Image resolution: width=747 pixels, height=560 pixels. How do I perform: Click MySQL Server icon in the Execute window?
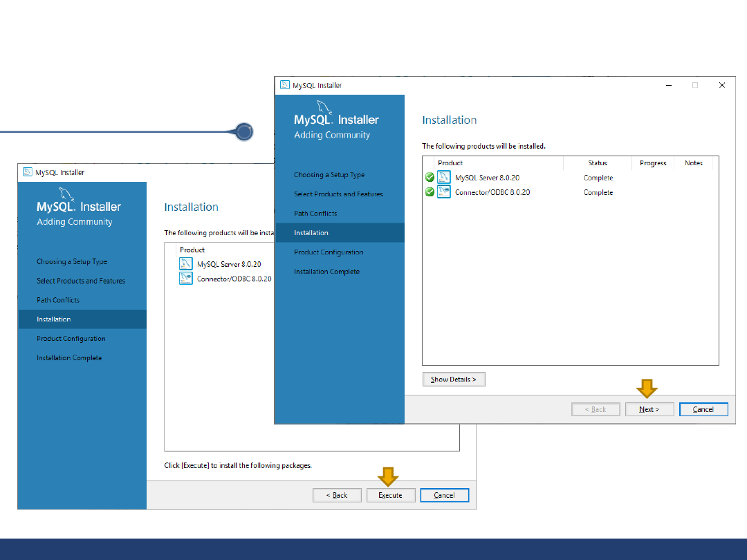[185, 263]
